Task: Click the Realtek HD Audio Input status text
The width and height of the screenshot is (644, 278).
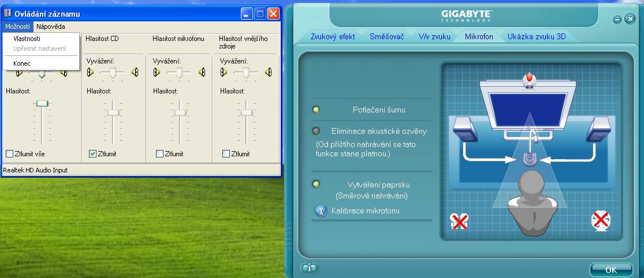Action: click(35, 170)
